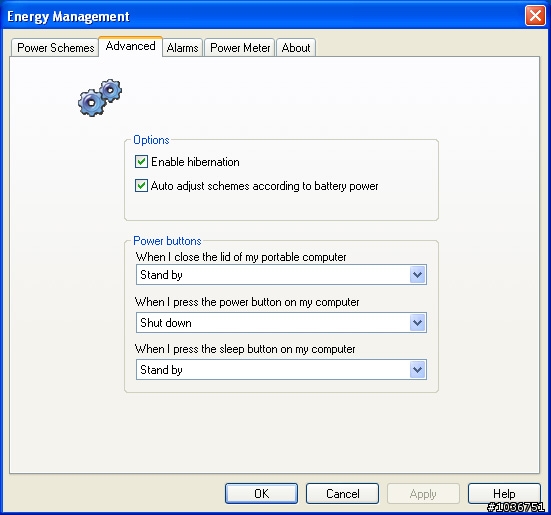Select the Advanced tab
The height and width of the screenshot is (515, 551).
click(x=130, y=46)
